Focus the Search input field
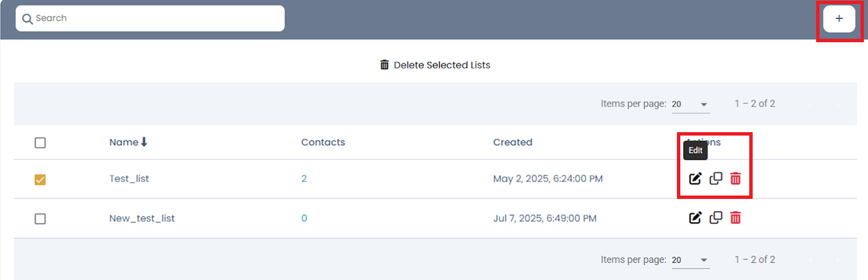 point(157,18)
